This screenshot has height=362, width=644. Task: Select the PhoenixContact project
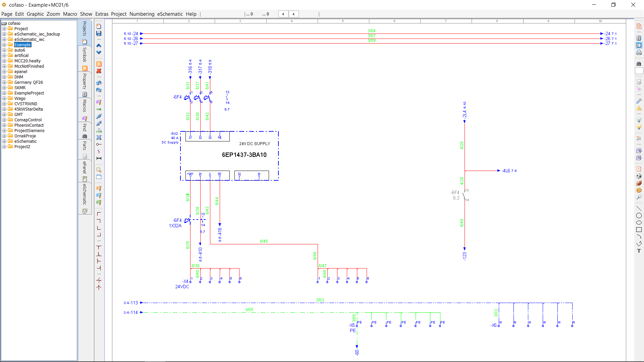pyautogui.click(x=29, y=125)
